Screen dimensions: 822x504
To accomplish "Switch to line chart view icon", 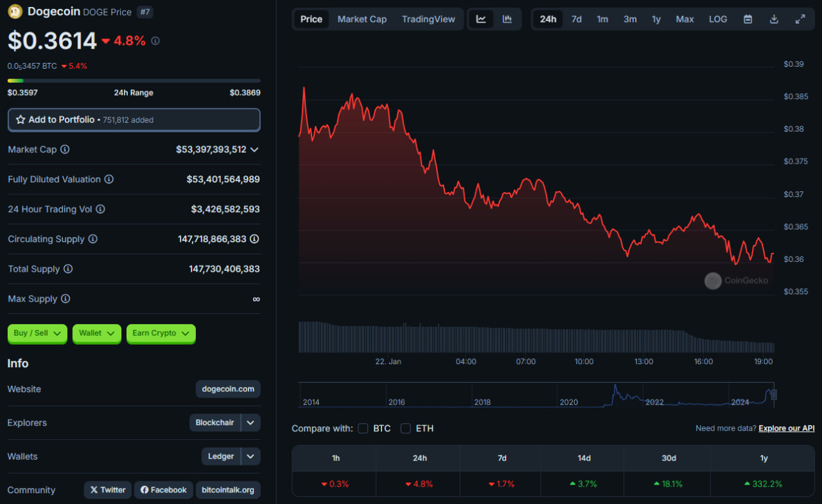I will 481,19.
